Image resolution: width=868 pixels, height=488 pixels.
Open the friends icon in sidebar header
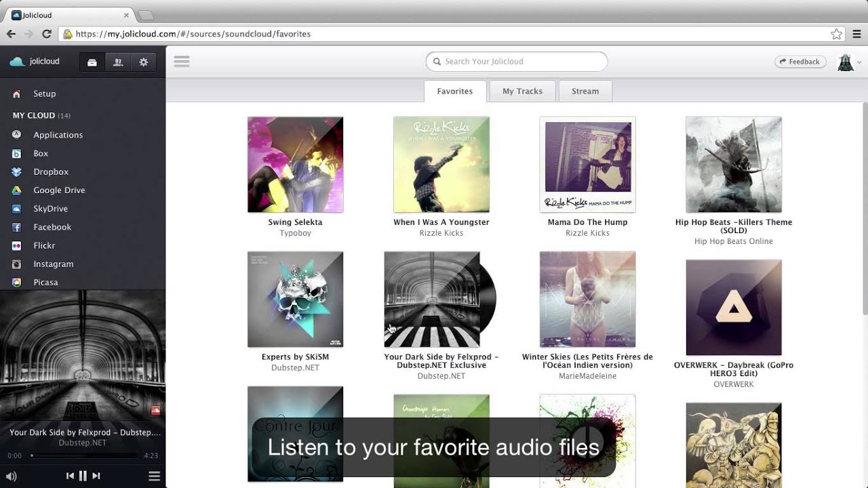click(118, 62)
